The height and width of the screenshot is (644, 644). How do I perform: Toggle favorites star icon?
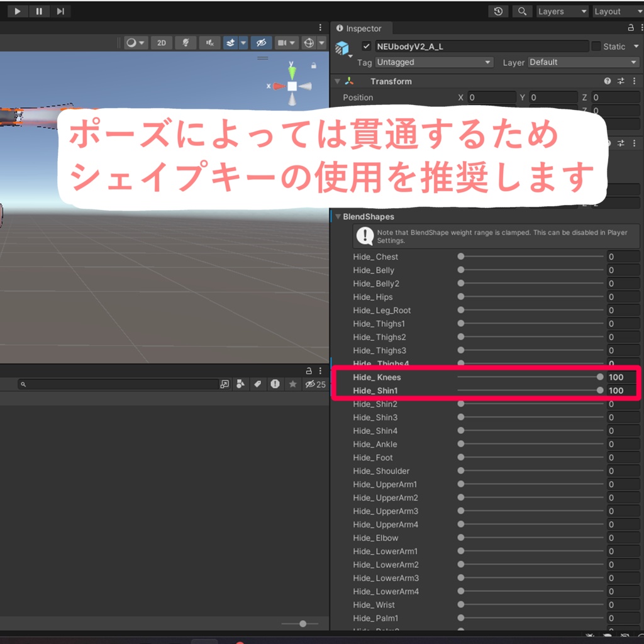coord(292,384)
